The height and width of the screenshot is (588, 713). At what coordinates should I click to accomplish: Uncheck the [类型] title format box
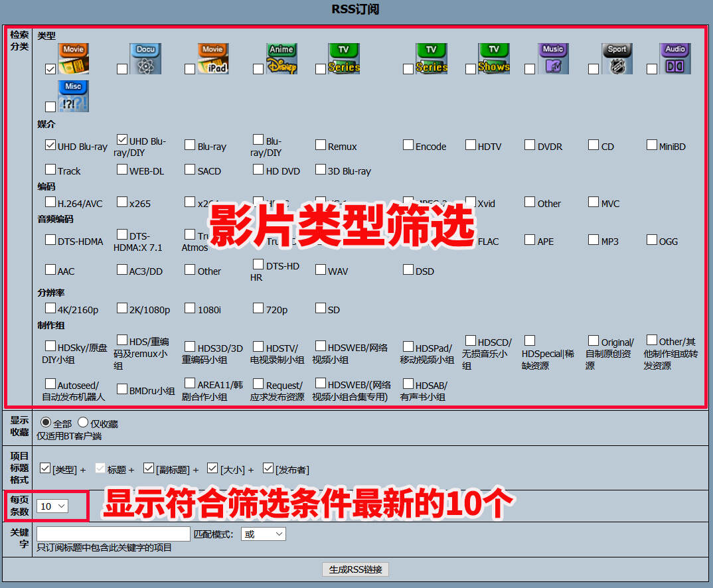45,468
